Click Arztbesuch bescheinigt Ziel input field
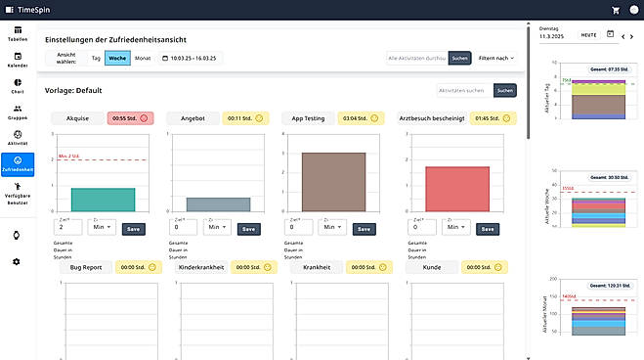 (x=422, y=227)
